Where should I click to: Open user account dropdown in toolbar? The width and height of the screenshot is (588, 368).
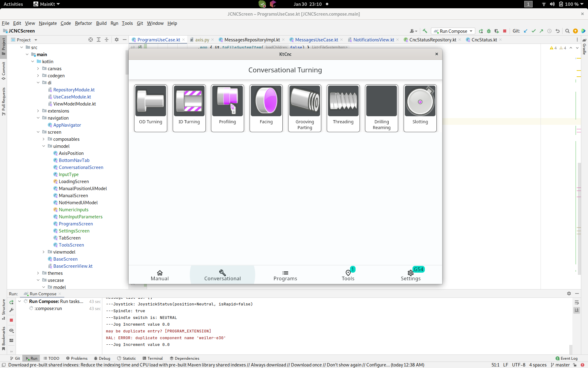(413, 31)
